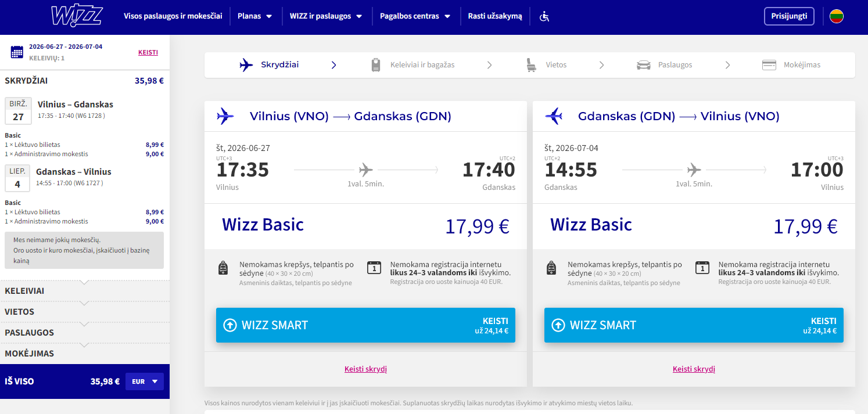
Task: Click the car icon for Paslaugos step
Action: pyautogui.click(x=643, y=65)
